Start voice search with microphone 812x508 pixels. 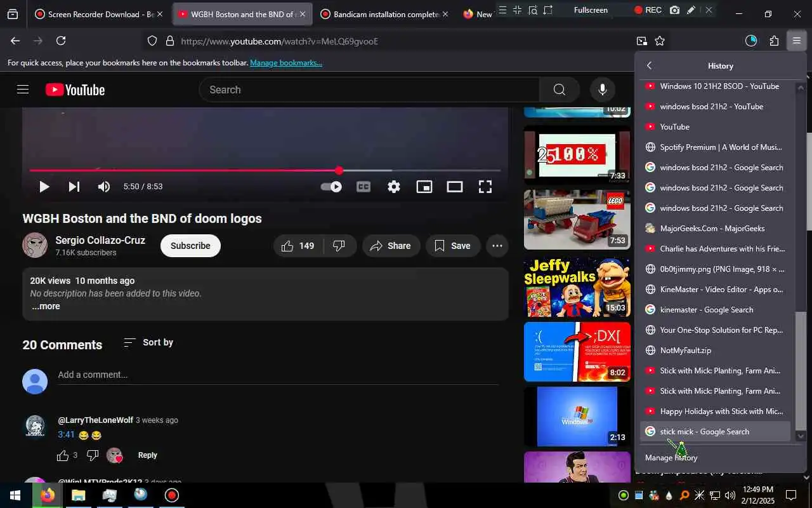pyautogui.click(x=603, y=90)
